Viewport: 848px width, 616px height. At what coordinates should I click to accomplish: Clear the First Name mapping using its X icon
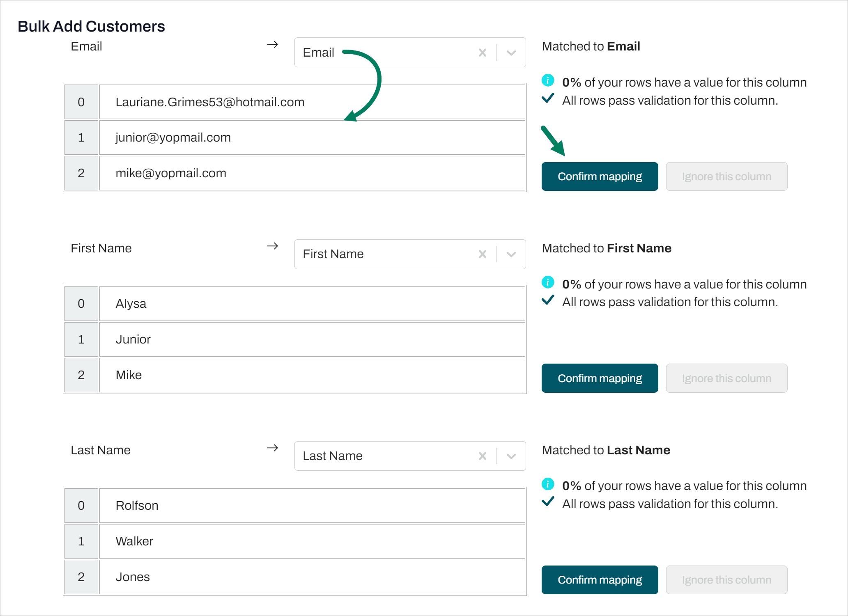(483, 254)
